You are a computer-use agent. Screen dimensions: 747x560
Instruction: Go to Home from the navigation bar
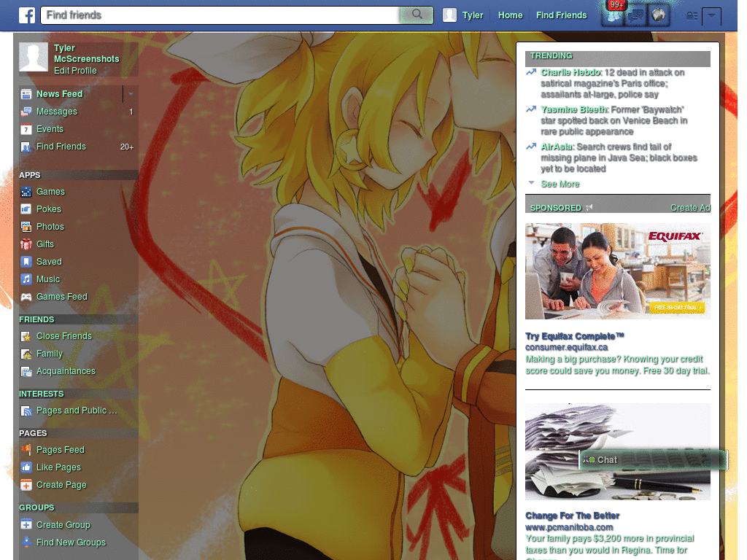pyautogui.click(x=510, y=15)
